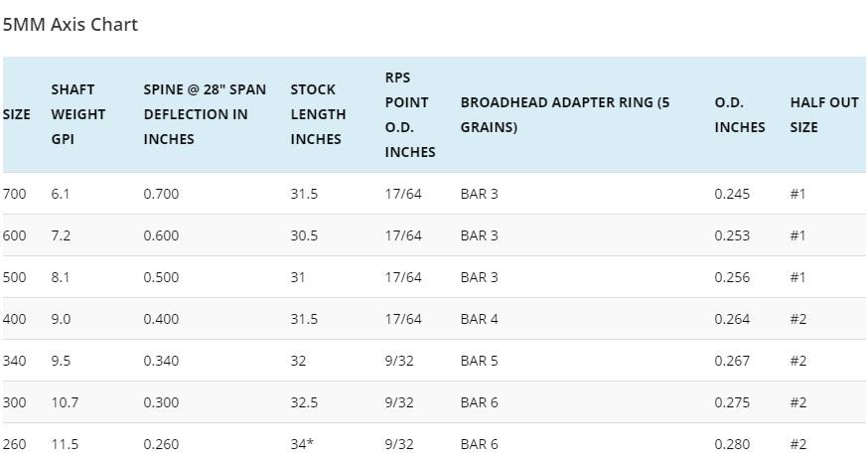
Task: Select the size 700 row label
Action: [15, 194]
